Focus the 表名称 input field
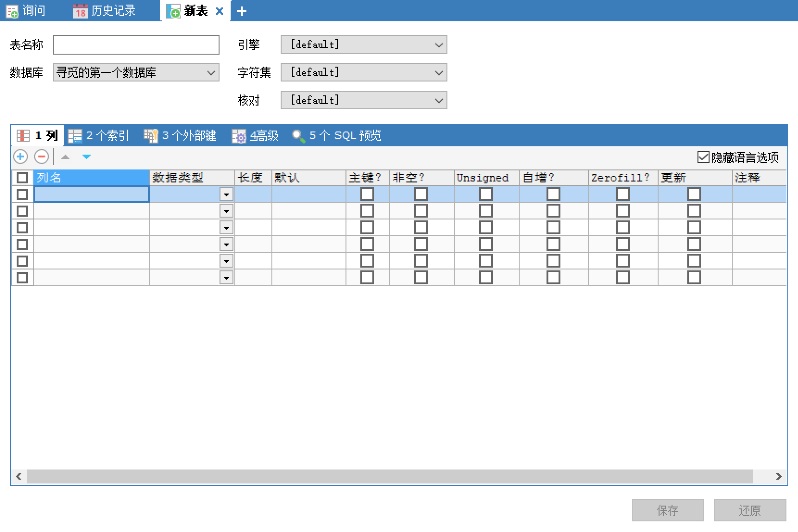The image size is (798, 532). click(136, 45)
